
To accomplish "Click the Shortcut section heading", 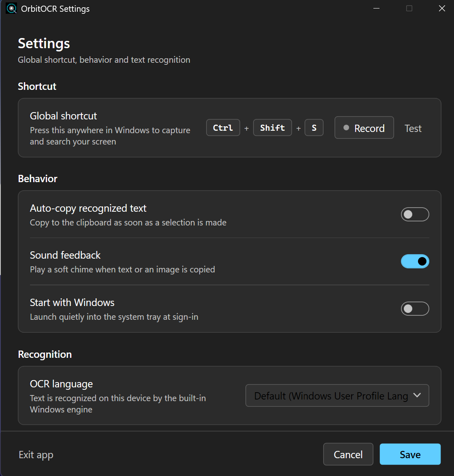I will 37,86.
